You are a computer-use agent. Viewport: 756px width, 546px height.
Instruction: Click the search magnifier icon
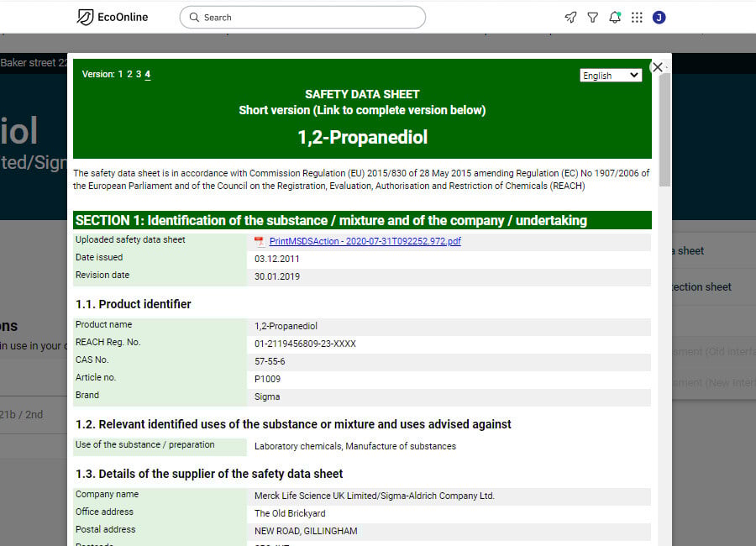194,18
